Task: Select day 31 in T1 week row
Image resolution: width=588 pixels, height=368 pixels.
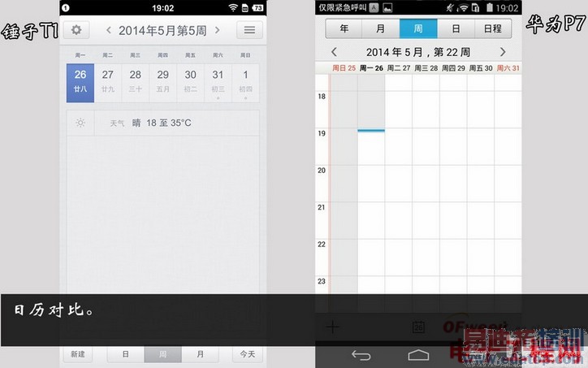Action: (x=218, y=83)
